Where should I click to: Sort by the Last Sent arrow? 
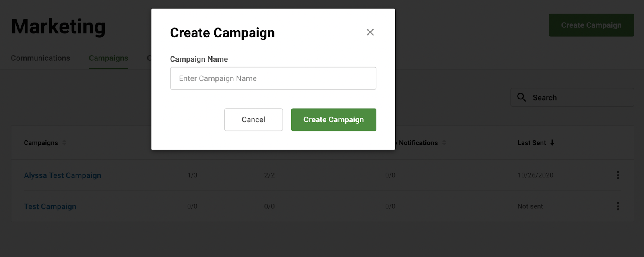[552, 142]
